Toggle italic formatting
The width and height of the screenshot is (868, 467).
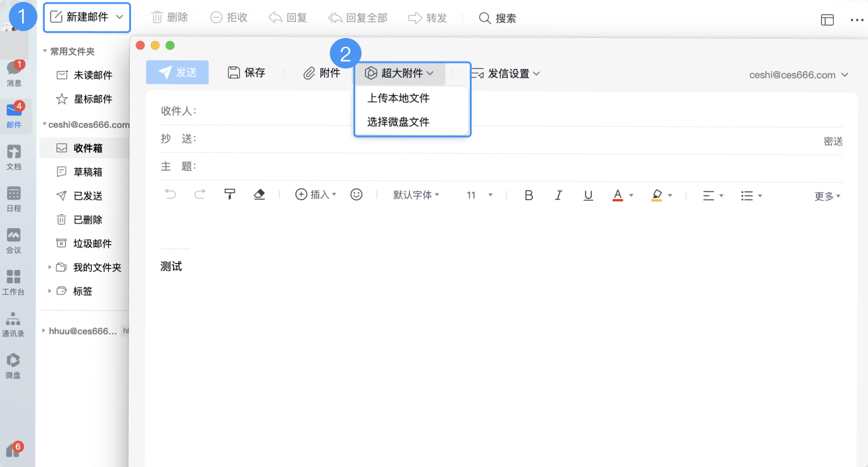[x=558, y=195]
